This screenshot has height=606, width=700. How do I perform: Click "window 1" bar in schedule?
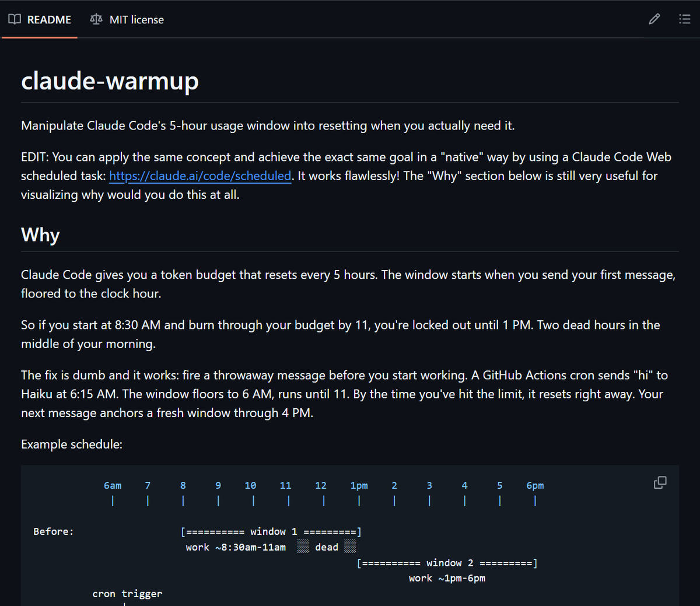(x=271, y=531)
